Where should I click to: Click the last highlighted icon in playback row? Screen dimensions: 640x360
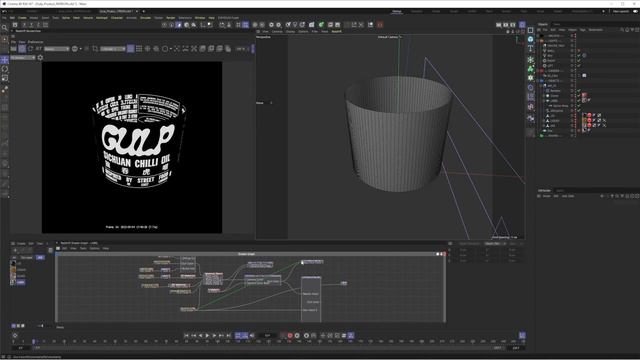[x=351, y=336]
